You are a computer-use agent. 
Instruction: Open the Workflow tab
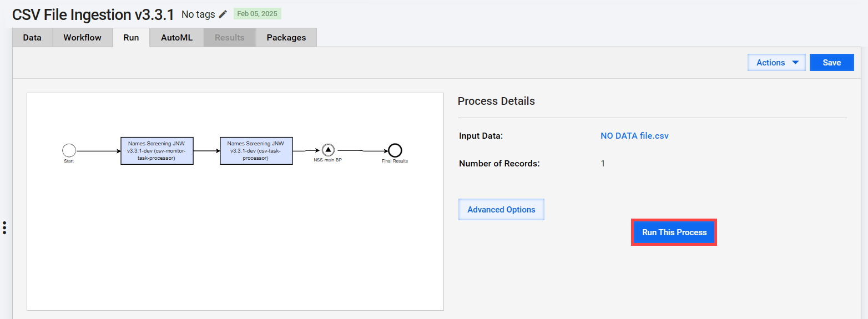point(82,38)
